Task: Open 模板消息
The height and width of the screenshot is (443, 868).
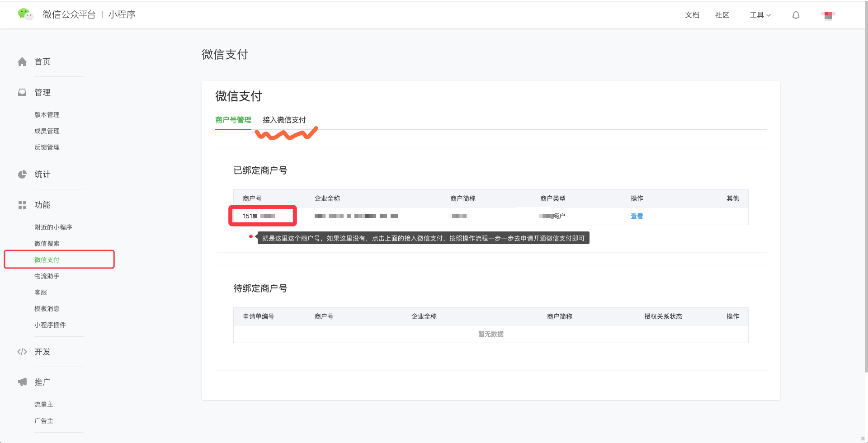Action: tap(47, 309)
